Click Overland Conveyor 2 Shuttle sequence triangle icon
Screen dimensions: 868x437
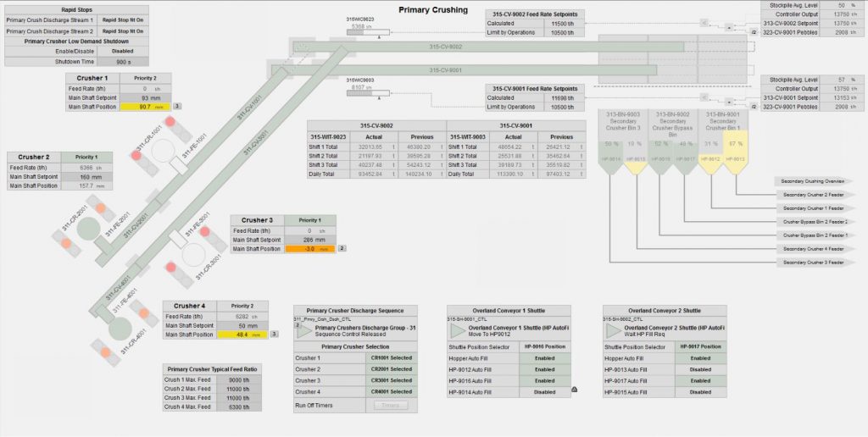tap(614, 331)
